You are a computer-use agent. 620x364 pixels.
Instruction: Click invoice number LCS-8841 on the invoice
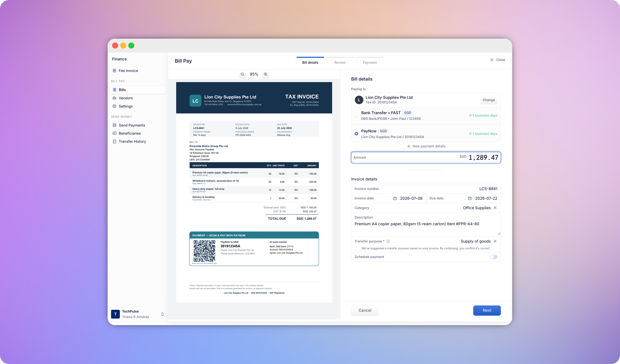[199, 128]
